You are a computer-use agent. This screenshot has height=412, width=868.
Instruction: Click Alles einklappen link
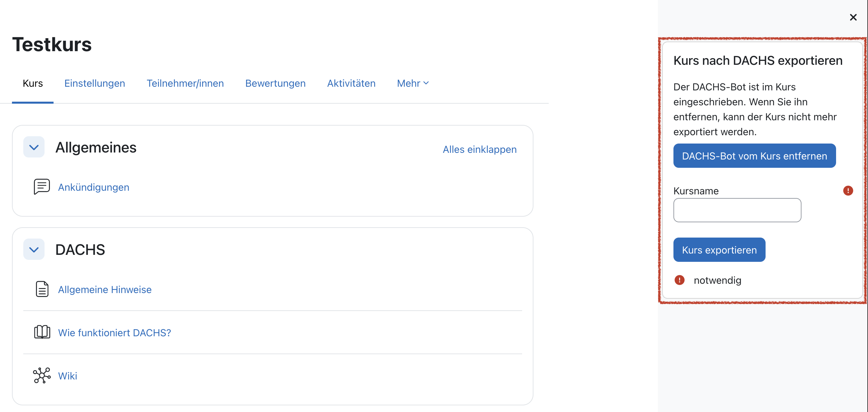point(479,149)
